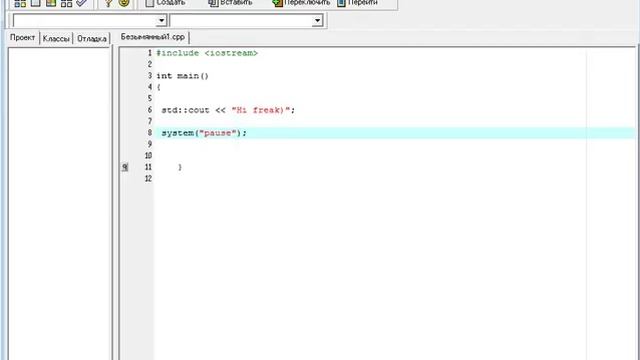The height and width of the screenshot is (360, 640).
Task: Click the highlighted system("pause"); line
Action: [x=395, y=133]
